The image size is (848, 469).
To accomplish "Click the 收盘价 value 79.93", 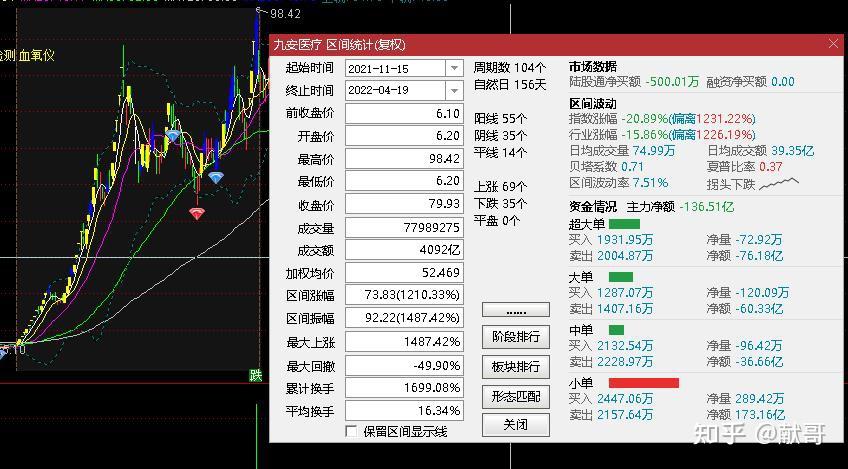I will pos(404,204).
